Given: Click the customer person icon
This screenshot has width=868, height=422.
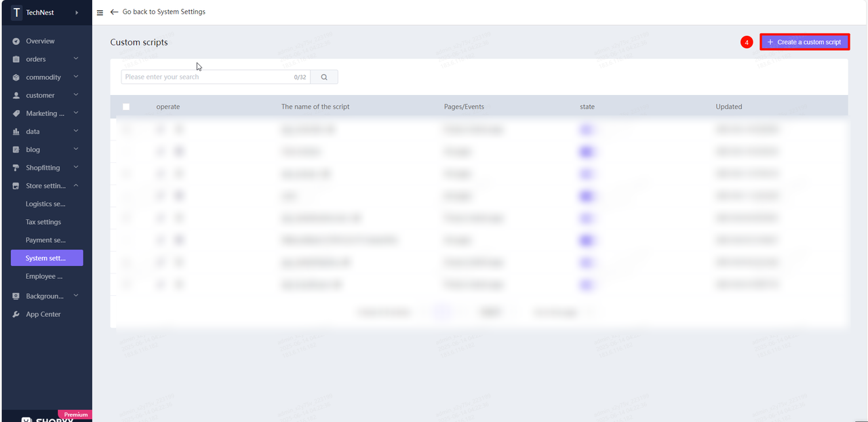Looking at the screenshot, I should point(16,96).
